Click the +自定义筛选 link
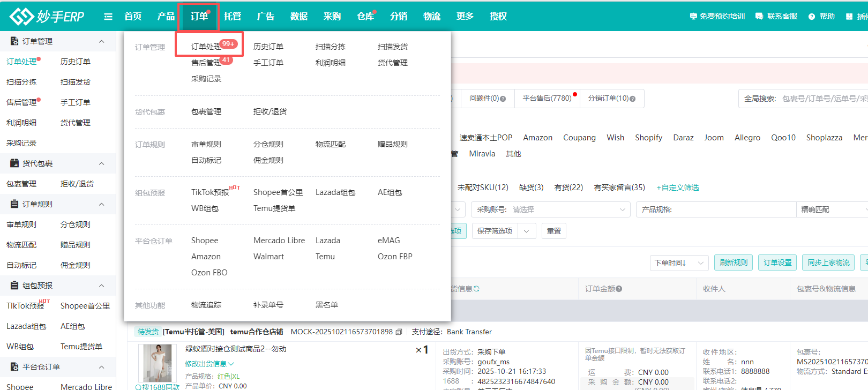This screenshot has width=868, height=390. (x=678, y=187)
